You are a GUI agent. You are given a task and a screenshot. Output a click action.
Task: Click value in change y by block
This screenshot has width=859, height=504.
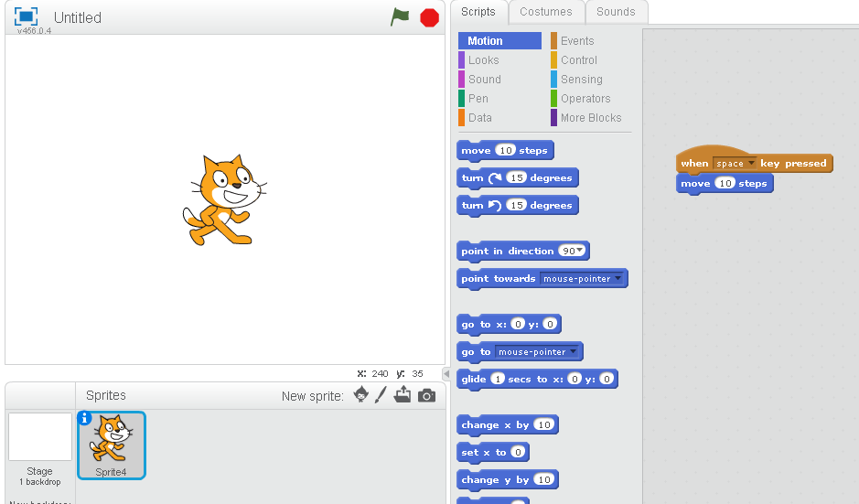[x=544, y=479]
